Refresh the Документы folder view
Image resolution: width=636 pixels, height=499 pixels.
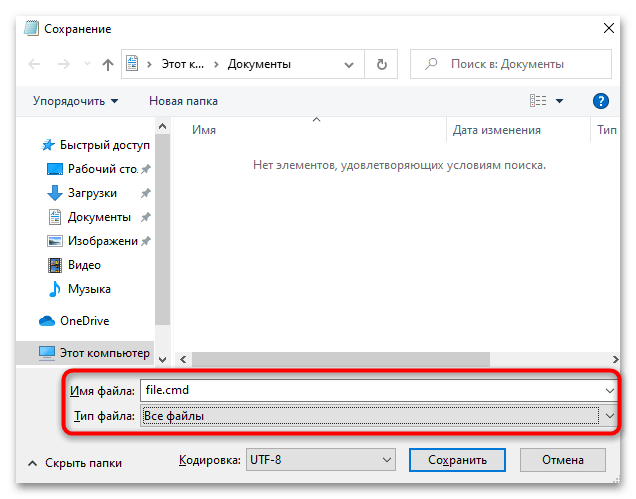[x=381, y=64]
